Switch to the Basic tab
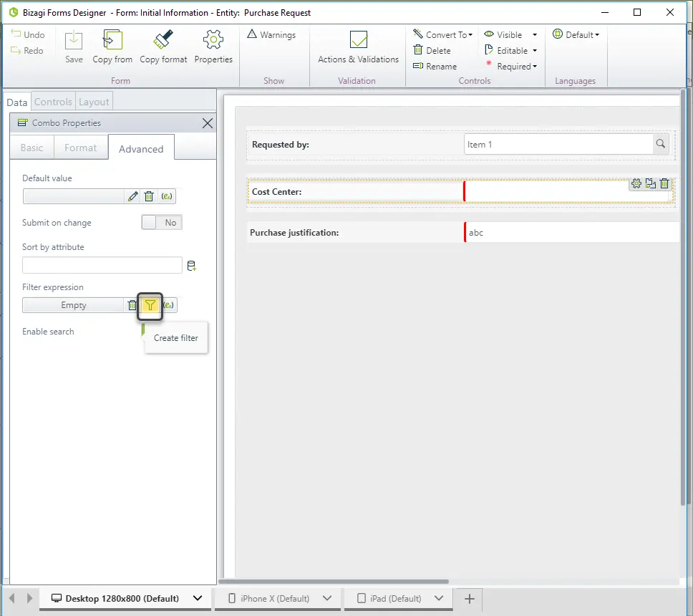Image resolution: width=693 pixels, height=616 pixels. point(31,148)
